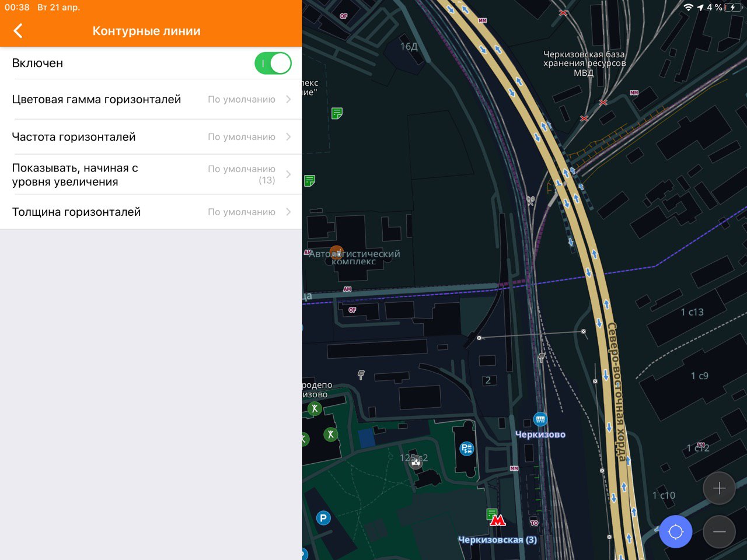The image size is (747, 560).
Task: Tap building label 1 с13
Action: 692,312
